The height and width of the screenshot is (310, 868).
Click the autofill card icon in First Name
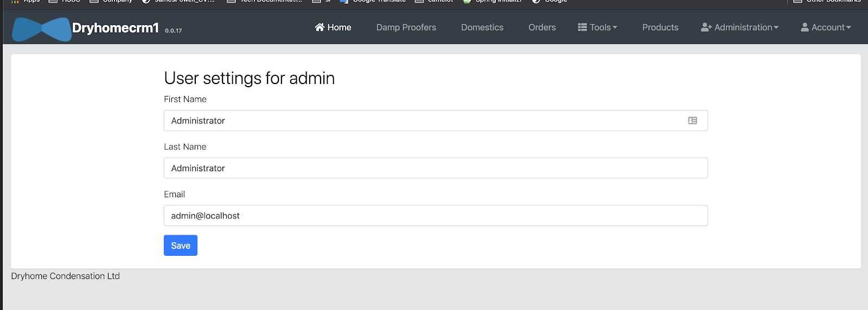pos(692,120)
